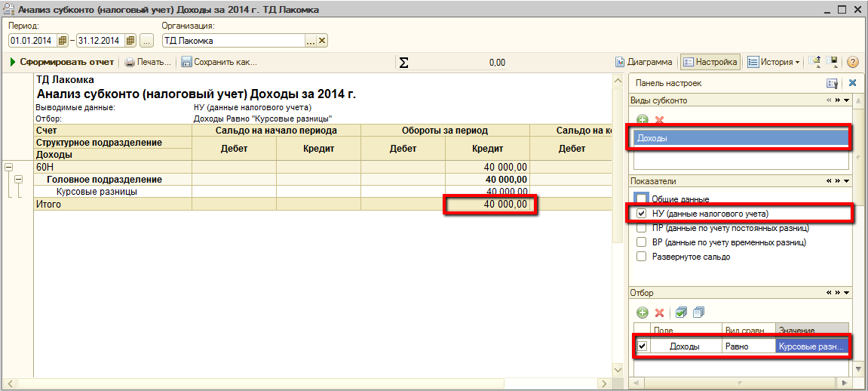Enable the Развернутое сальдо checkbox
This screenshot has height=391, width=868.
pyautogui.click(x=641, y=257)
